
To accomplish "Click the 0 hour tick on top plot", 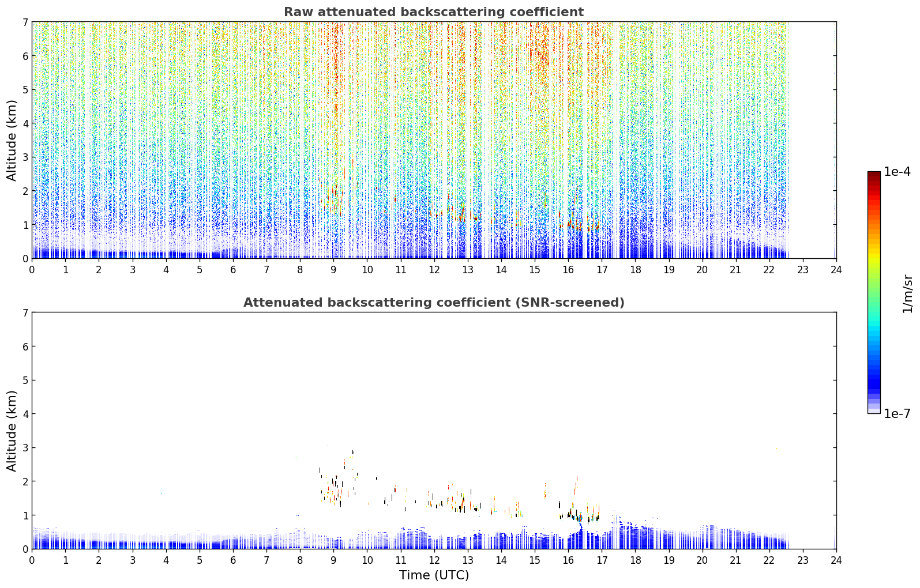I will (x=32, y=269).
